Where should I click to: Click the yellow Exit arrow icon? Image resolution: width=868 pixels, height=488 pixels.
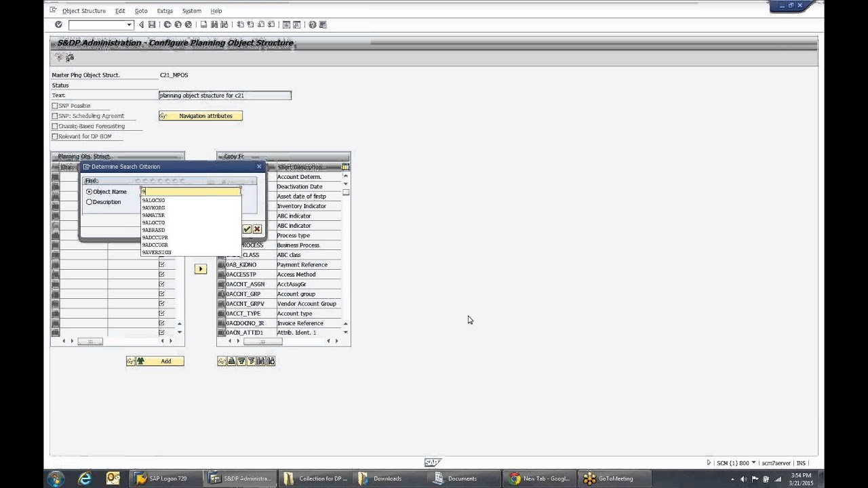click(x=178, y=24)
